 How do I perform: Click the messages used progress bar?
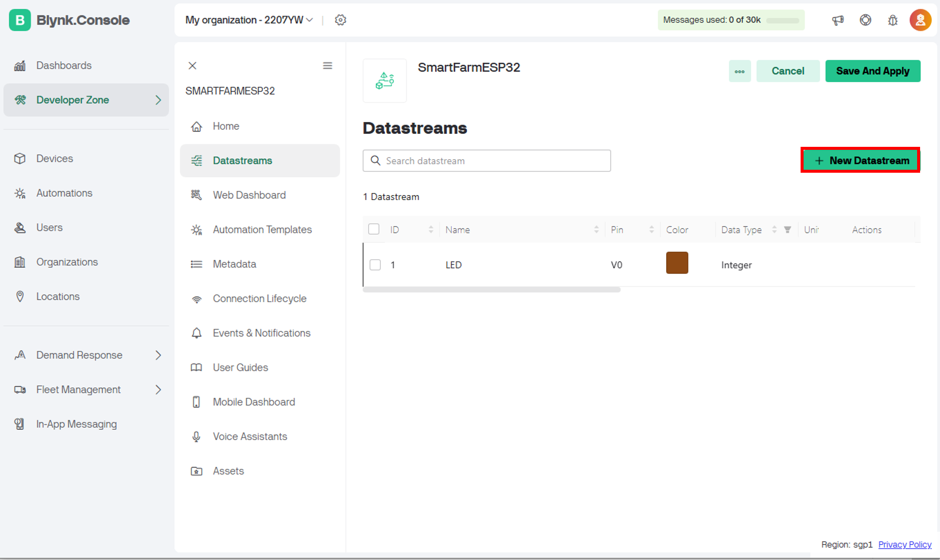[783, 20]
